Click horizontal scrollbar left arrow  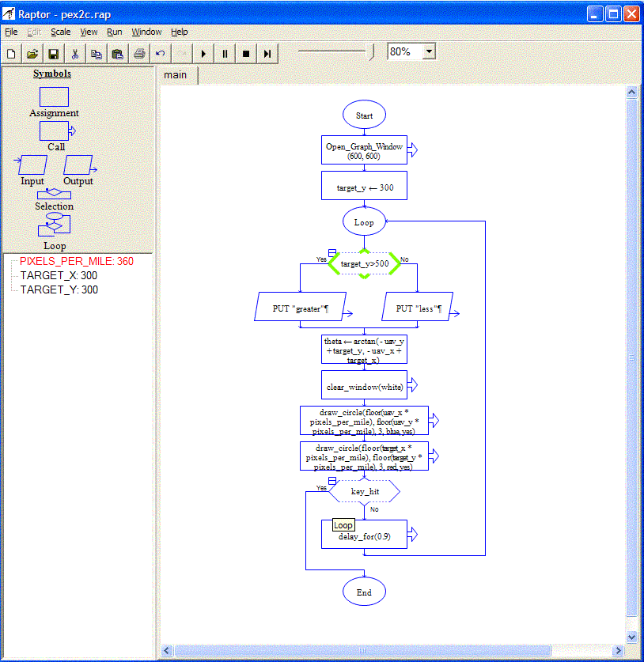point(166,651)
